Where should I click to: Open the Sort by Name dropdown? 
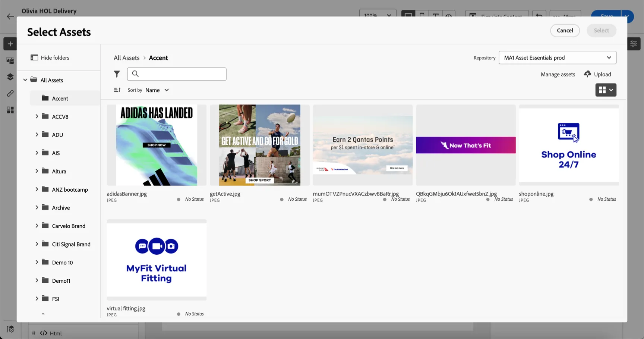pos(157,90)
